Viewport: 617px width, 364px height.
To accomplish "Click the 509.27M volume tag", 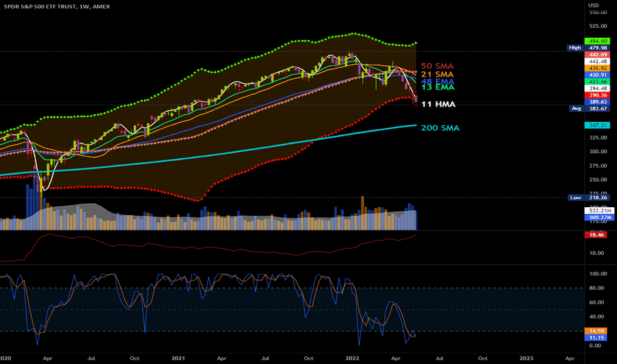I will coord(599,217).
